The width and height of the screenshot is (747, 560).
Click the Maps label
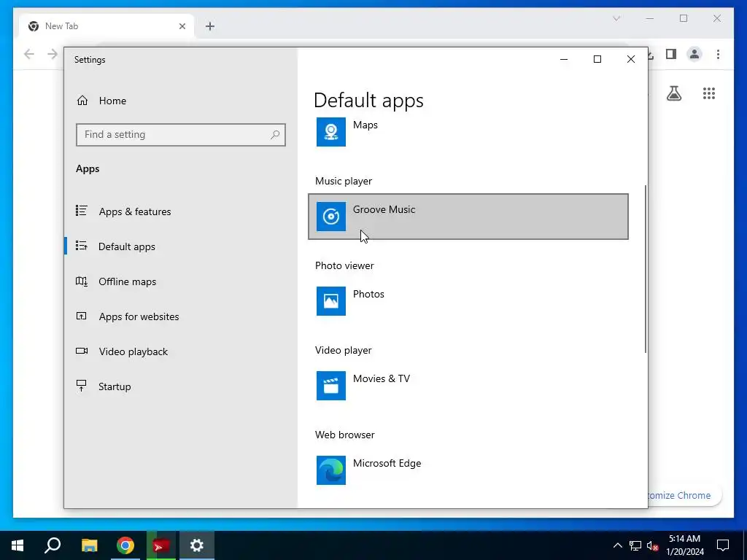click(365, 125)
